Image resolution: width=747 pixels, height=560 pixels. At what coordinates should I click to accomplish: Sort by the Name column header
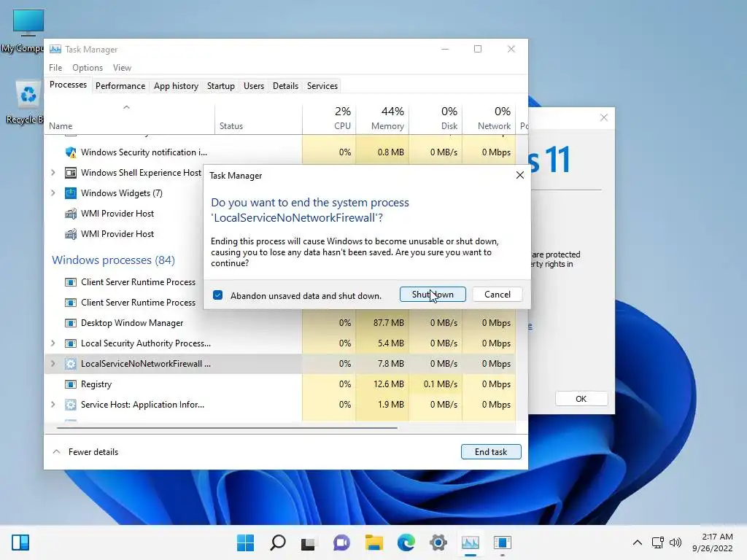tap(130, 118)
